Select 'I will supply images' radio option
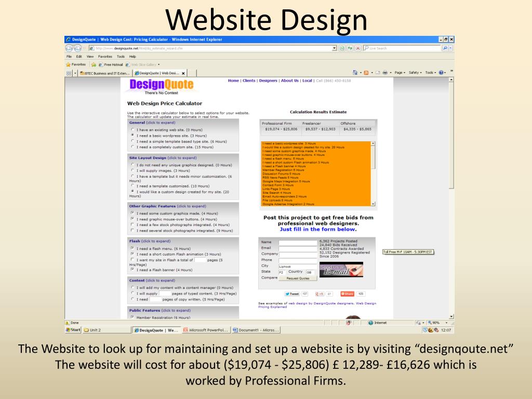 coord(132,170)
